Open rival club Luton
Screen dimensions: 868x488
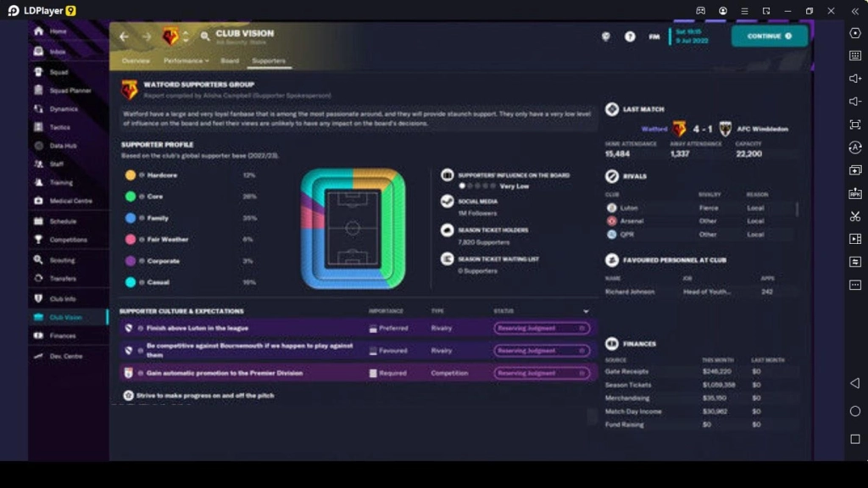[x=629, y=208]
